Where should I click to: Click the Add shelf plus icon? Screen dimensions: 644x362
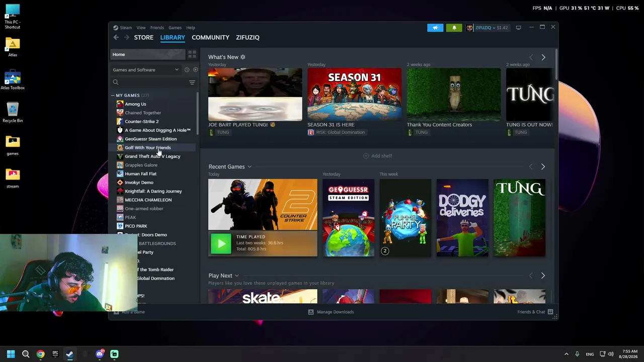pyautogui.click(x=366, y=156)
